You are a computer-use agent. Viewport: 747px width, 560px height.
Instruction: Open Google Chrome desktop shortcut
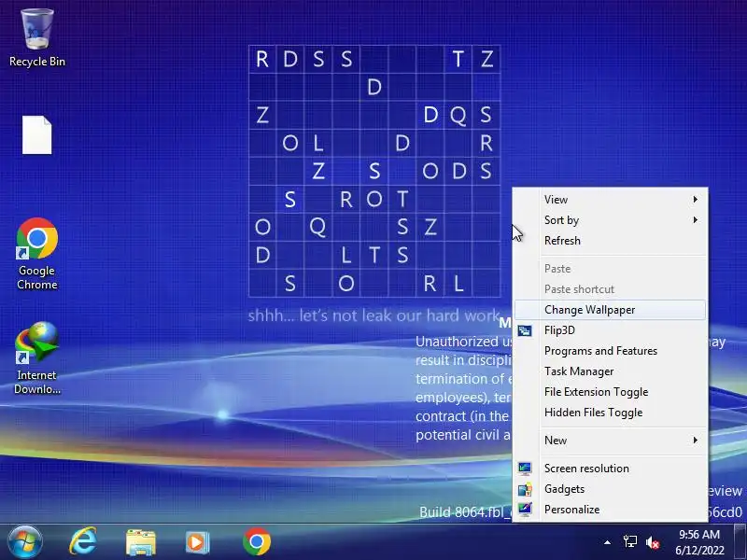click(37, 254)
